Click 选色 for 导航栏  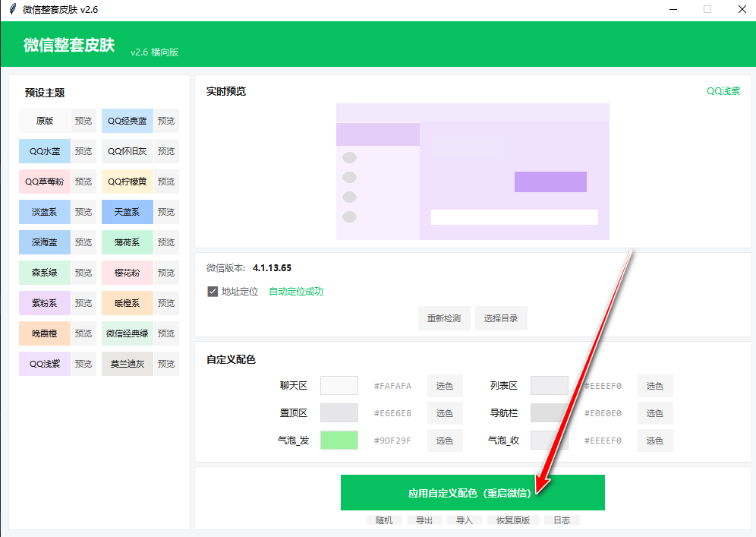tap(655, 413)
